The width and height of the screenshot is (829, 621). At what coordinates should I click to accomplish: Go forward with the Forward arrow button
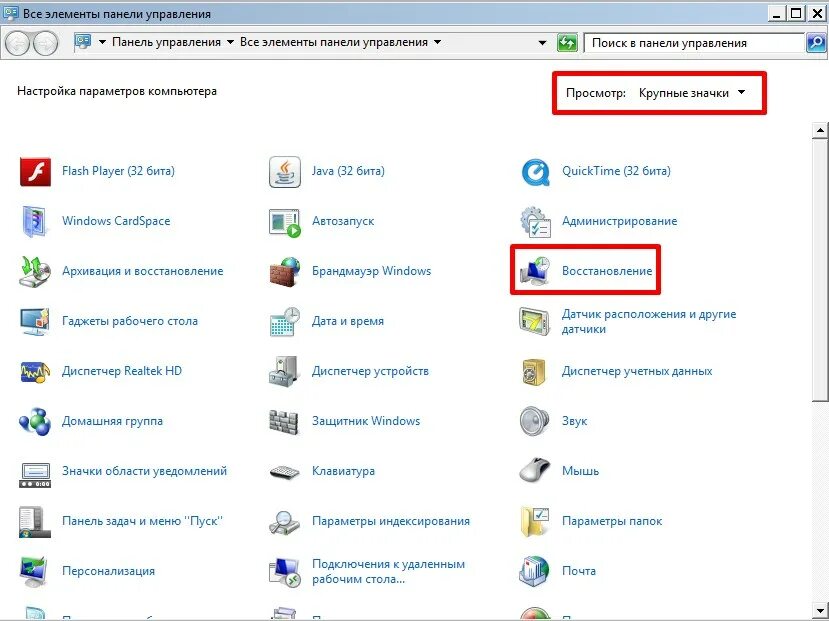tap(46, 43)
